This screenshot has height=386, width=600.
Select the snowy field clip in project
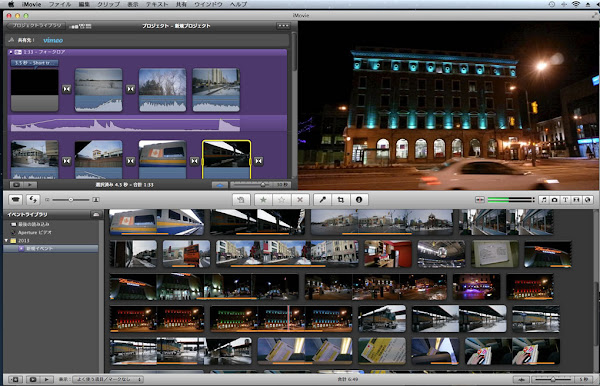pyautogui.click(x=99, y=90)
